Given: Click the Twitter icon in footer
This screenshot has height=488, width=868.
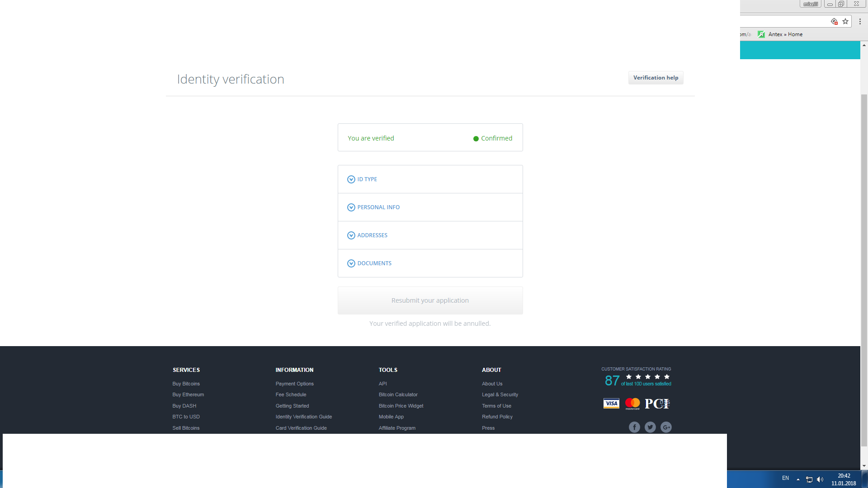Looking at the screenshot, I should [x=650, y=427].
